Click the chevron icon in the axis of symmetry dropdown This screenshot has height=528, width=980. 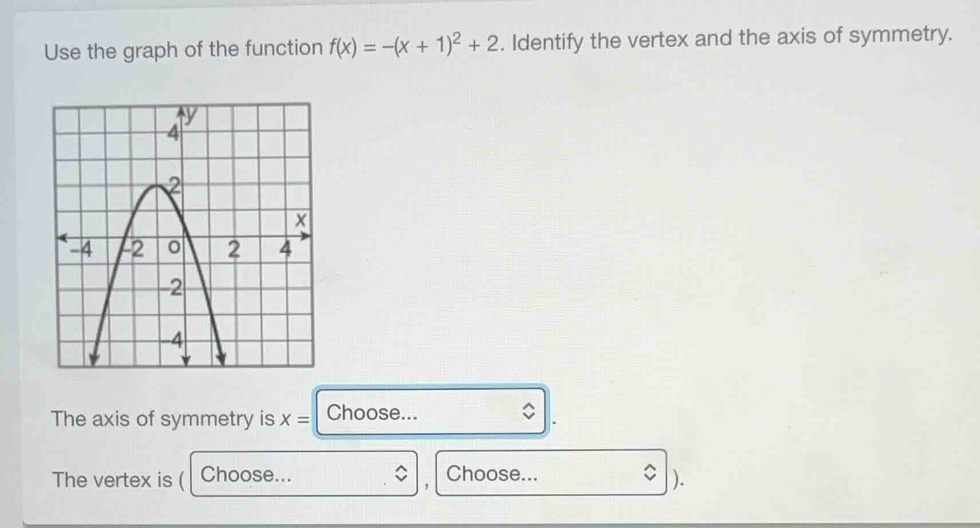pyautogui.click(x=530, y=412)
